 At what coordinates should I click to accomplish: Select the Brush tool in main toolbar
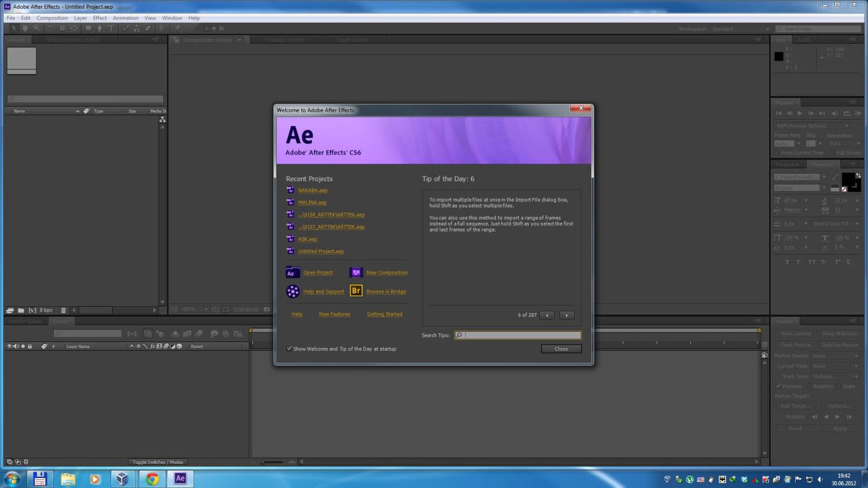coord(126,28)
